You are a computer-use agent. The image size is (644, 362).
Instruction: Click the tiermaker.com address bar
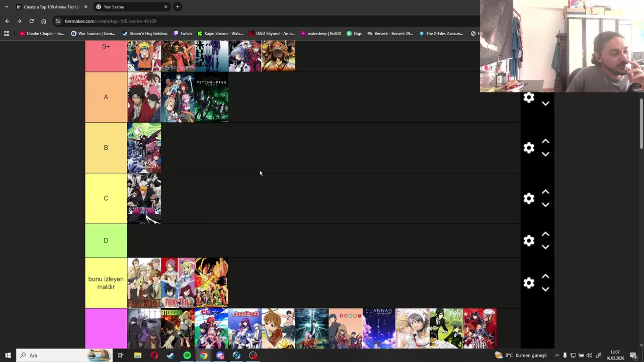pos(267,21)
